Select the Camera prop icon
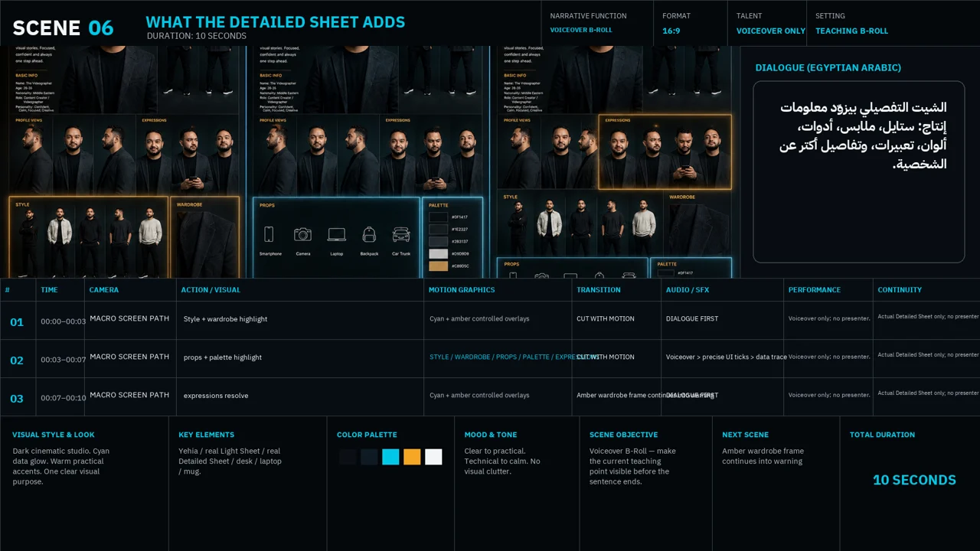This screenshot has width=980, height=551. coord(302,234)
